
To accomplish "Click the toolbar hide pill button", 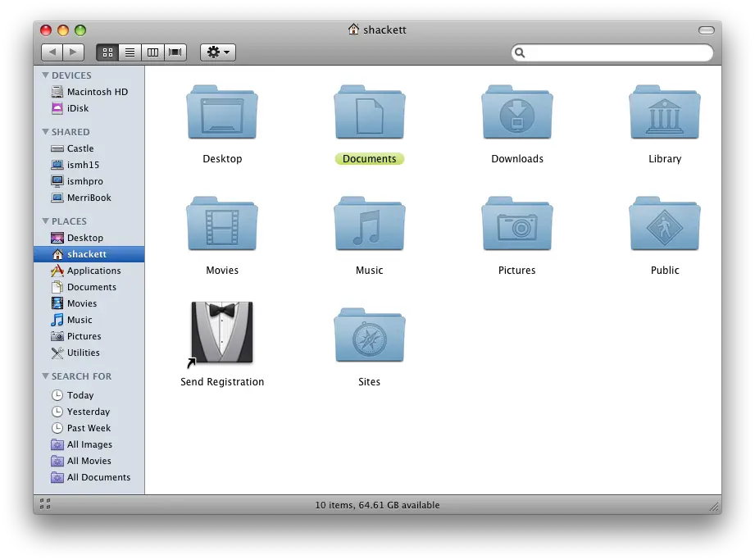I will tap(707, 30).
